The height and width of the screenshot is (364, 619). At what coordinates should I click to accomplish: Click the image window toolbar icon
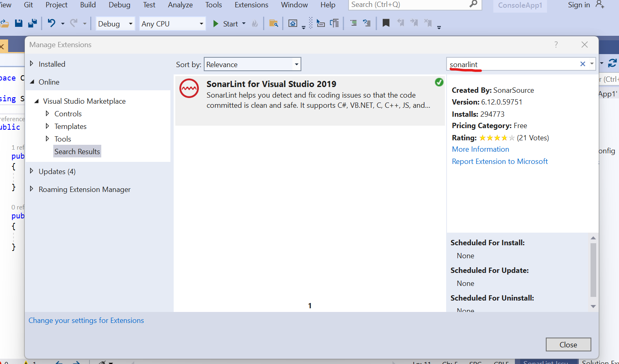coord(293,23)
